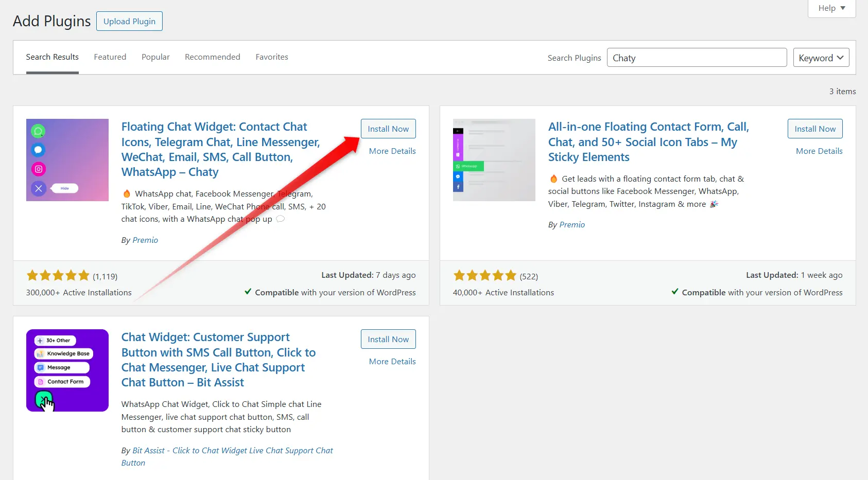Open More Details for Chaty plugin
Screen dimensions: 868x480
(x=392, y=151)
